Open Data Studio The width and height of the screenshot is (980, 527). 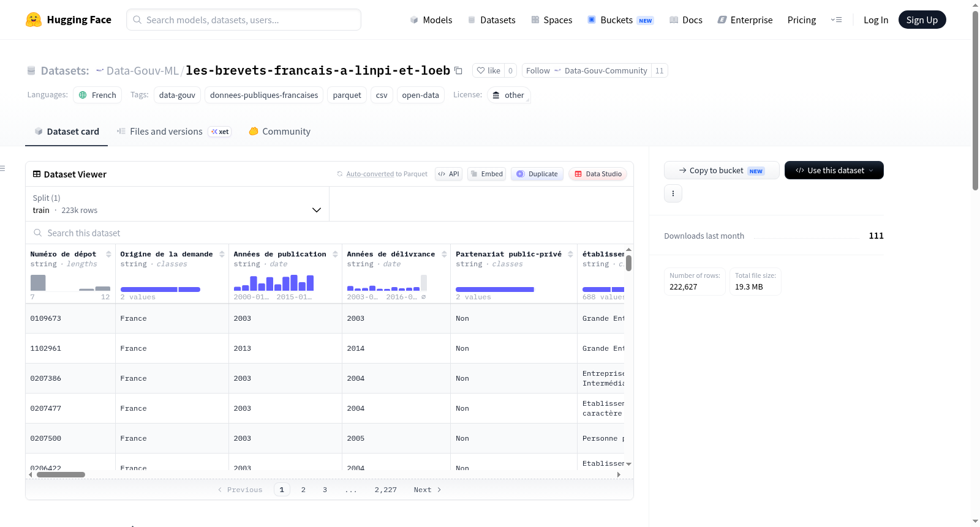click(598, 174)
